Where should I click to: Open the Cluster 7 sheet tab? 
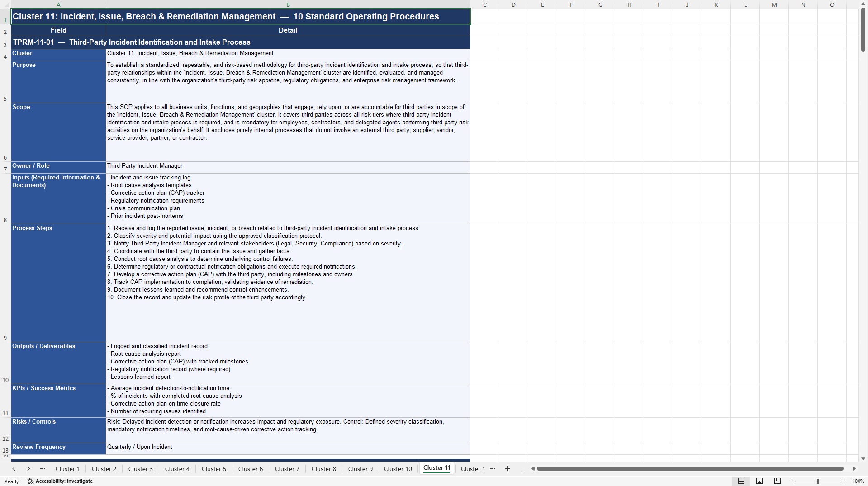point(287,469)
